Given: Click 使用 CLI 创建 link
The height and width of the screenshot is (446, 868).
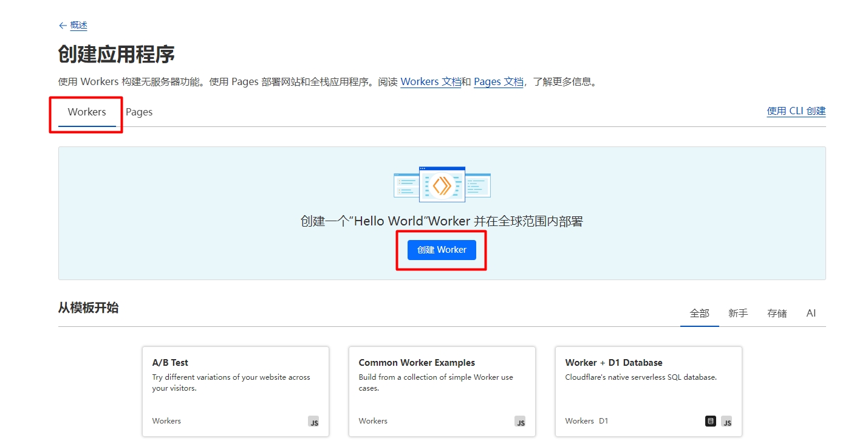Looking at the screenshot, I should click(796, 111).
